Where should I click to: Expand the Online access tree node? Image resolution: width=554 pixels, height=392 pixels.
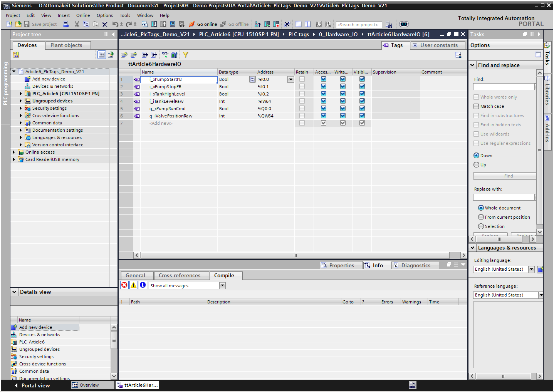[14, 152]
